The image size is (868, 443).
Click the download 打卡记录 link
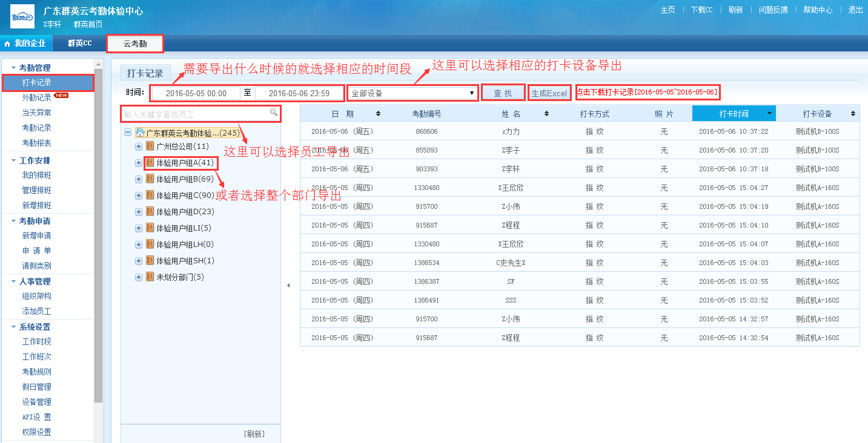tap(647, 93)
